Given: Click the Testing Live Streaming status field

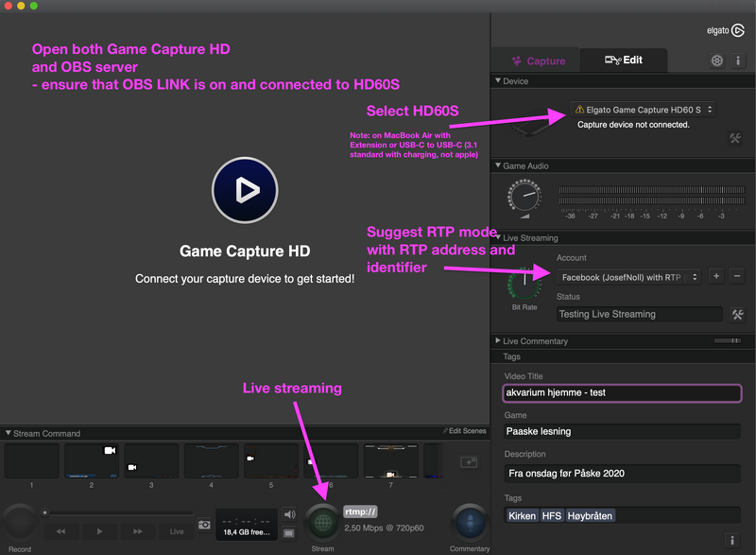Looking at the screenshot, I should pyautogui.click(x=640, y=315).
